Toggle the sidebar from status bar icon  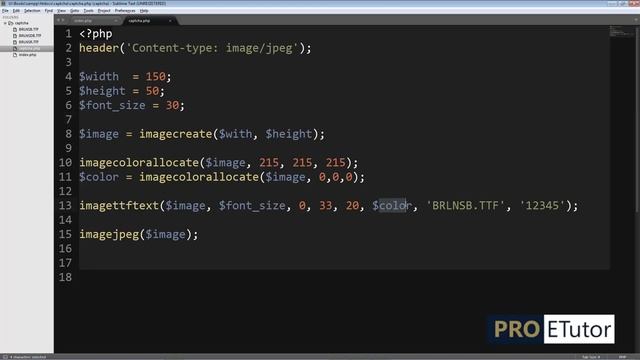pos(4,357)
